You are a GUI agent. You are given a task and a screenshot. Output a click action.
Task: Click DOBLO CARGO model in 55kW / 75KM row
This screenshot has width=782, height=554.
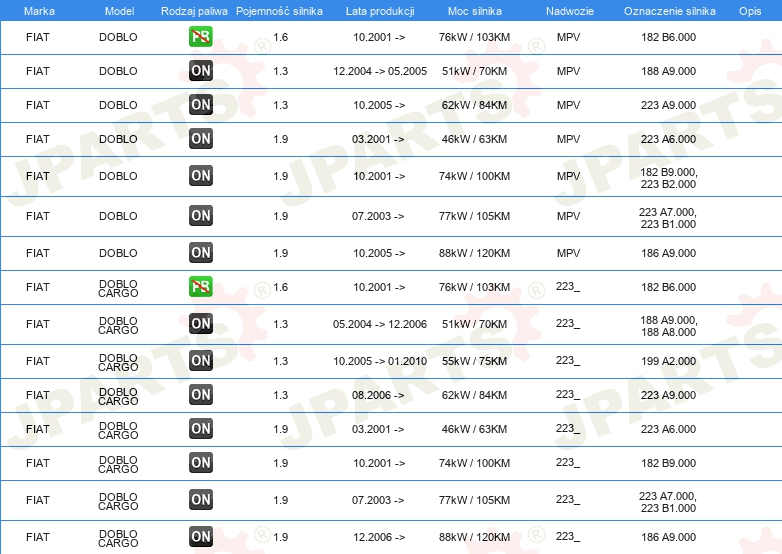(118, 363)
